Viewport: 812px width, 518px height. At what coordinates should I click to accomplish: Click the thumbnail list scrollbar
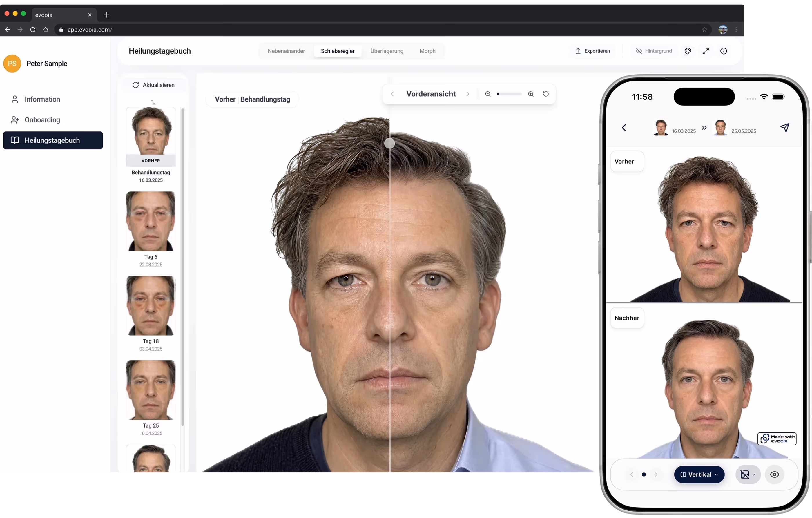183,267
